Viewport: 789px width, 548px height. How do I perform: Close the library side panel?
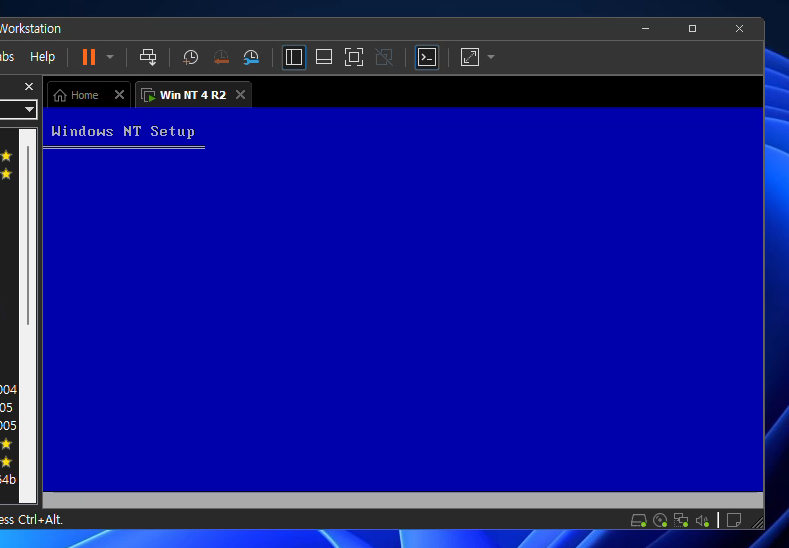[29, 87]
